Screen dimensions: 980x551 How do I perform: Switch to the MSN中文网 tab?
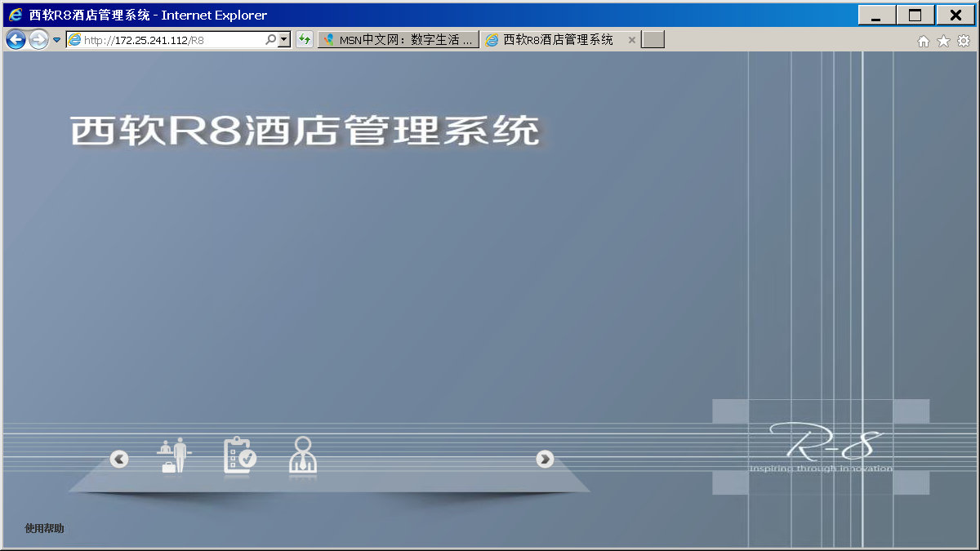[399, 39]
